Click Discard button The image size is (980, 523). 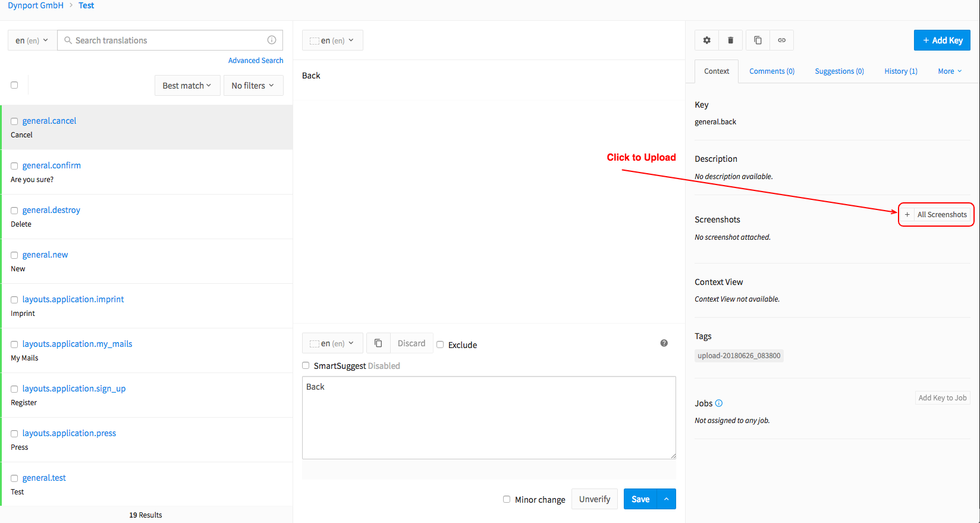click(412, 343)
